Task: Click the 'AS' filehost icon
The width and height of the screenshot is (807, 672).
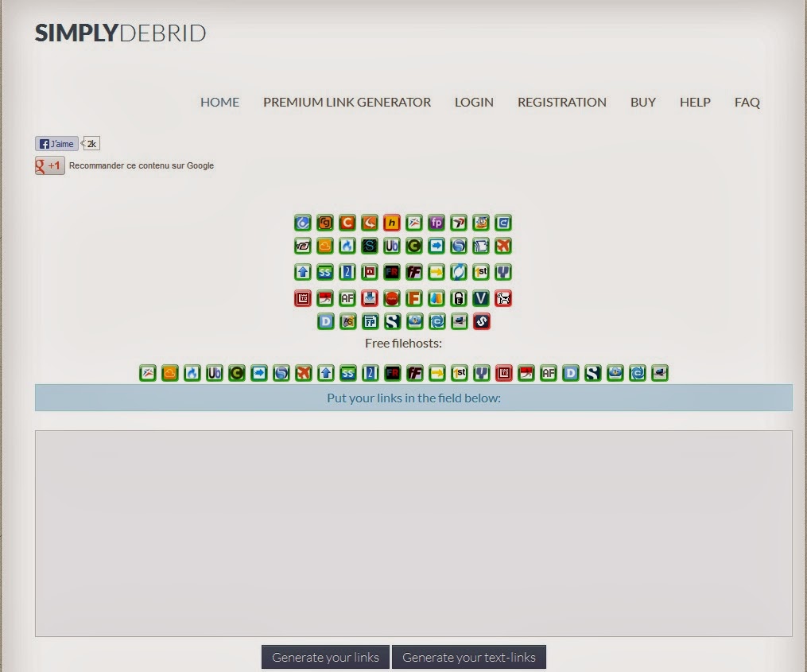Action: (348, 321)
